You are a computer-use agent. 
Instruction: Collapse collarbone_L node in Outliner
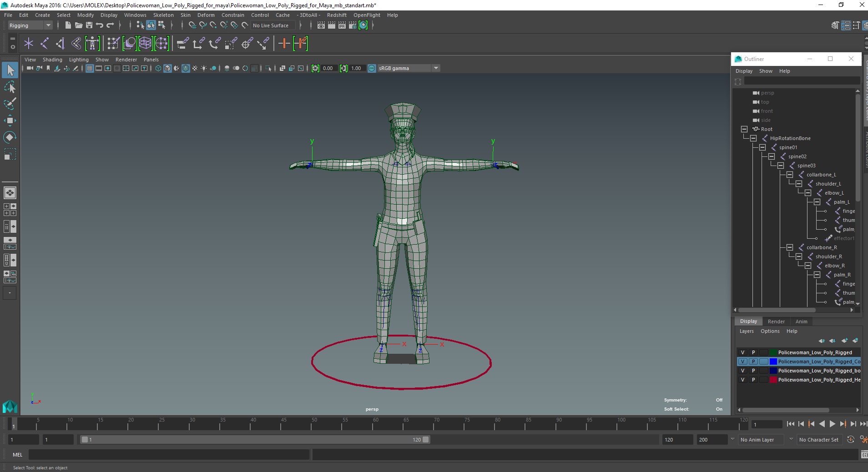pos(790,175)
